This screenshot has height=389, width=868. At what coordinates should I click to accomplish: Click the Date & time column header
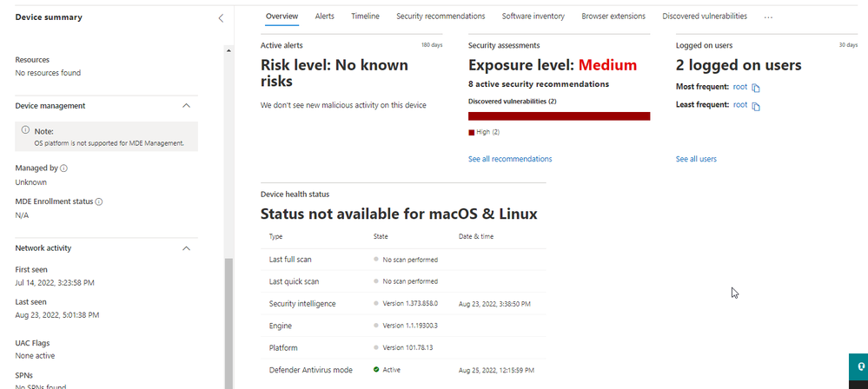pyautogui.click(x=476, y=236)
